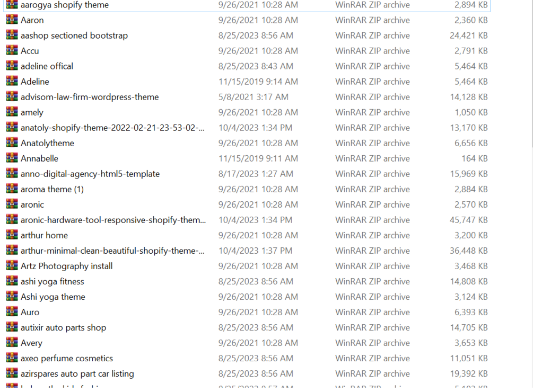Image resolution: width=533 pixels, height=392 pixels.
Task: Click the ZIP icon next to aronic
Action: tap(12, 204)
